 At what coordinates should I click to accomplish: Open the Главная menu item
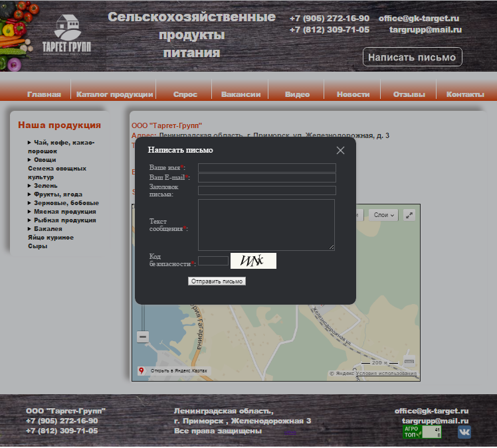pos(44,94)
